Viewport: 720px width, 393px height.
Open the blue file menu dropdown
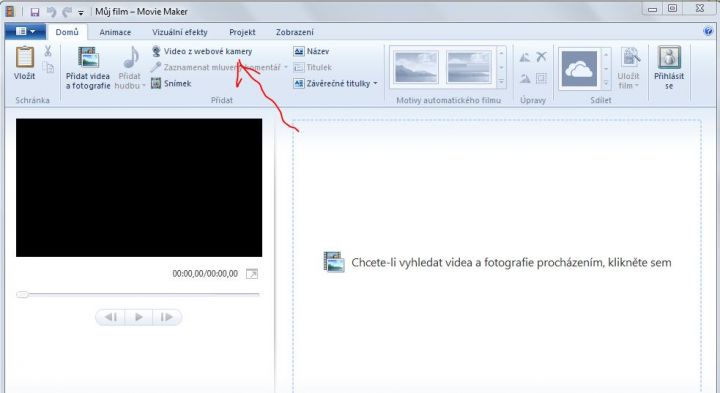pyautogui.click(x=25, y=32)
